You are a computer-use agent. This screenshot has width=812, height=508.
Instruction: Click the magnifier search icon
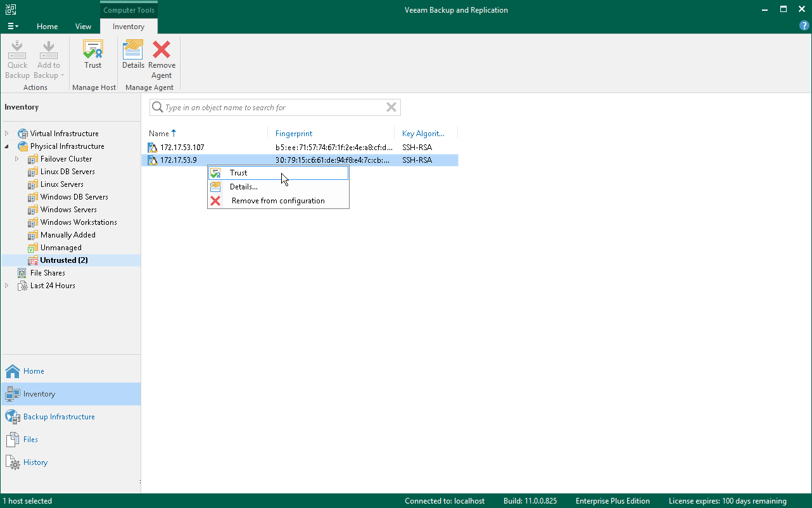tap(157, 108)
